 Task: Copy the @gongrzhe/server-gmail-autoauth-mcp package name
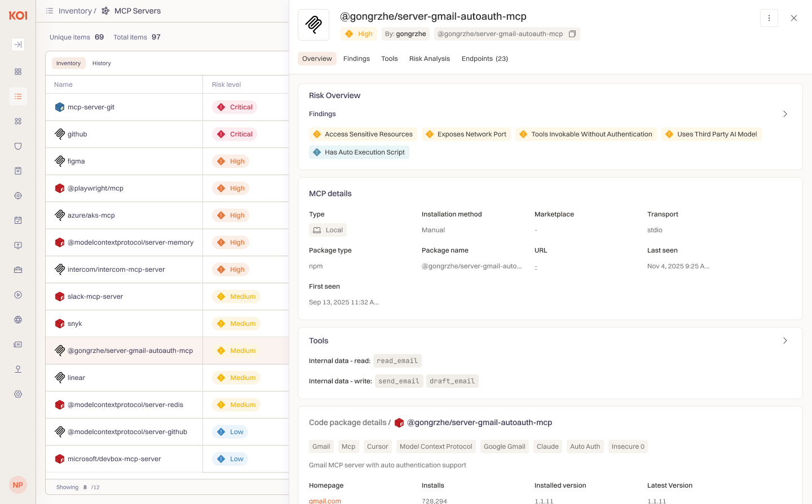point(572,34)
